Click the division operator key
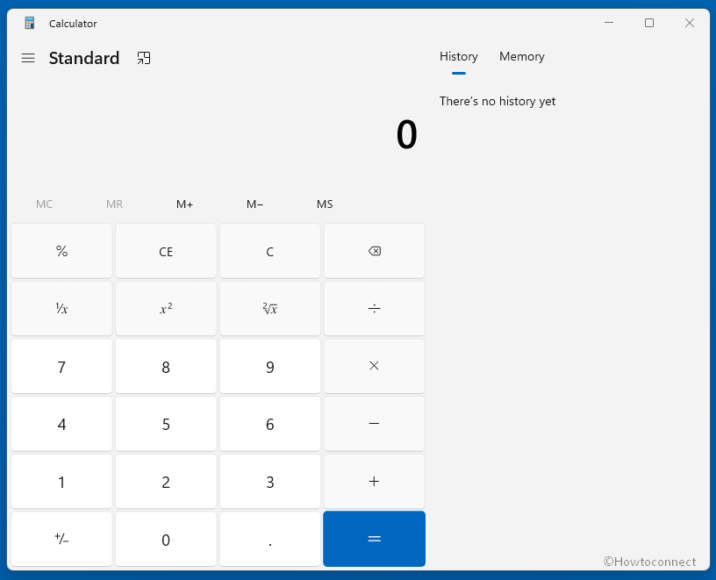 [x=374, y=309]
